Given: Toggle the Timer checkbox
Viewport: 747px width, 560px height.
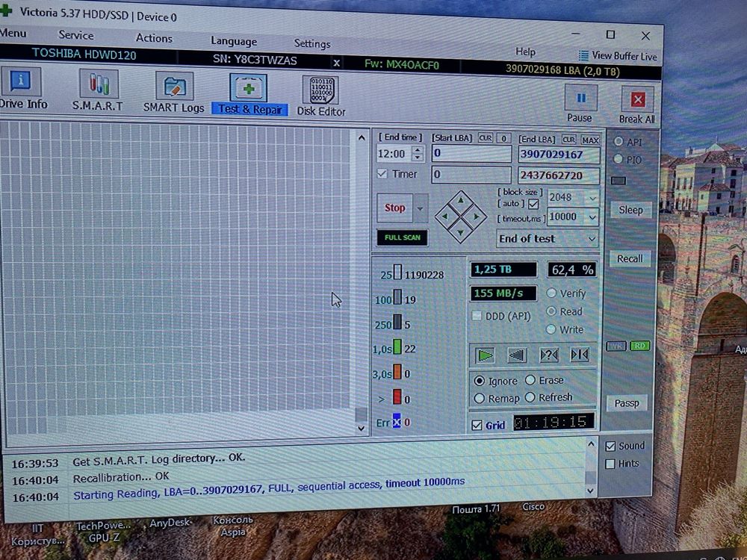Looking at the screenshot, I should point(382,173).
